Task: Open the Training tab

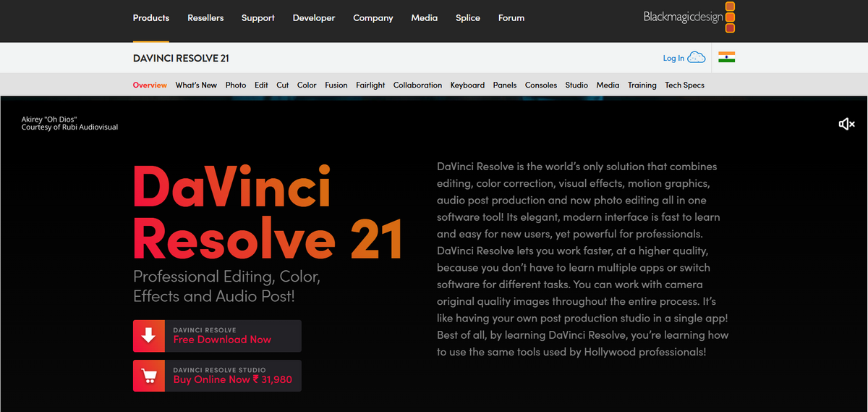Action: (x=642, y=85)
